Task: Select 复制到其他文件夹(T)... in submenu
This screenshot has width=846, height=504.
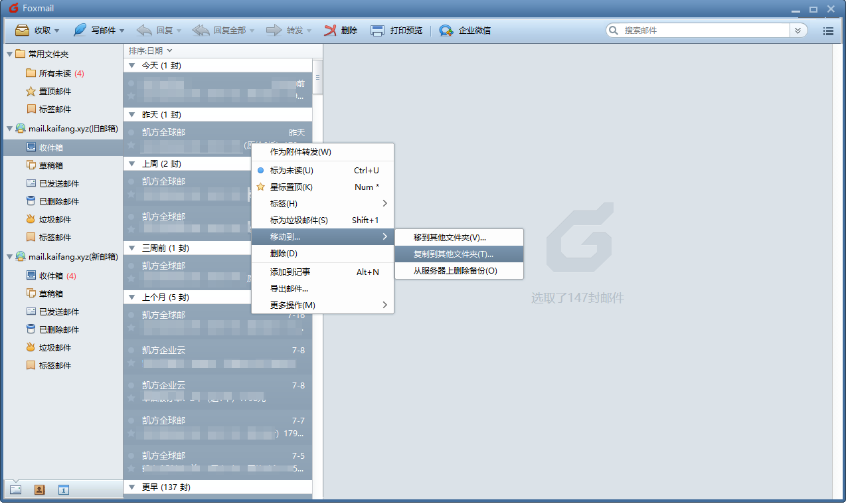Action: tap(459, 254)
